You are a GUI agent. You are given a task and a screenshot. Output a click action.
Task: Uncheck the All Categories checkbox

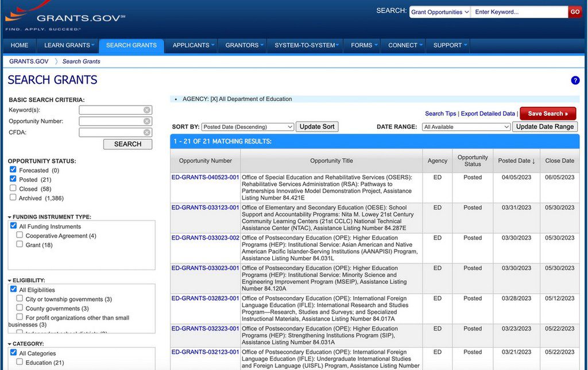click(x=14, y=352)
